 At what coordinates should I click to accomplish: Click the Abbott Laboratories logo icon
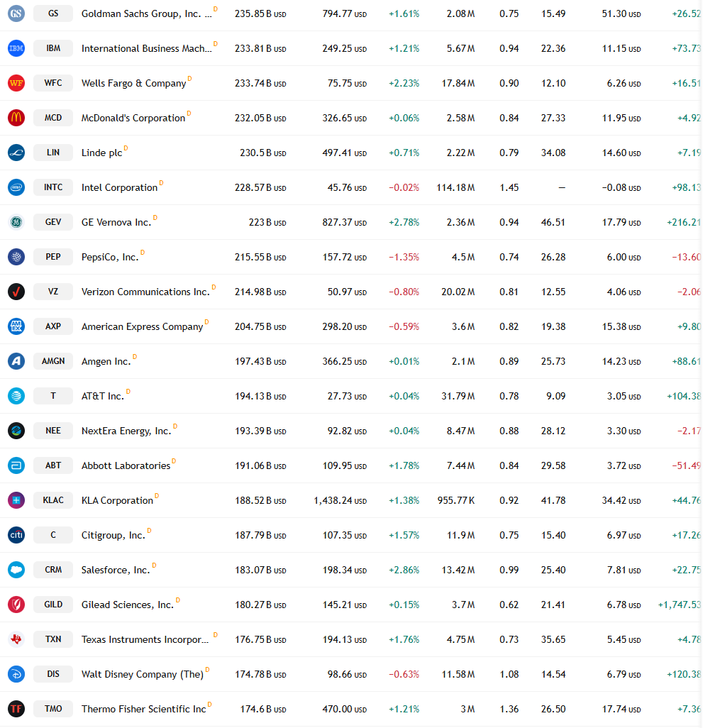click(16, 465)
